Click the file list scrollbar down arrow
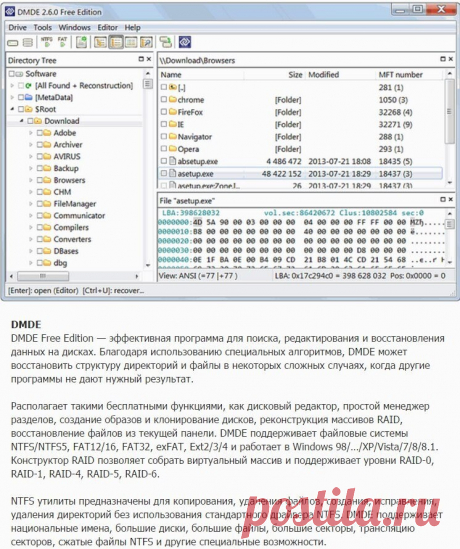460x549 pixels. 450,183
